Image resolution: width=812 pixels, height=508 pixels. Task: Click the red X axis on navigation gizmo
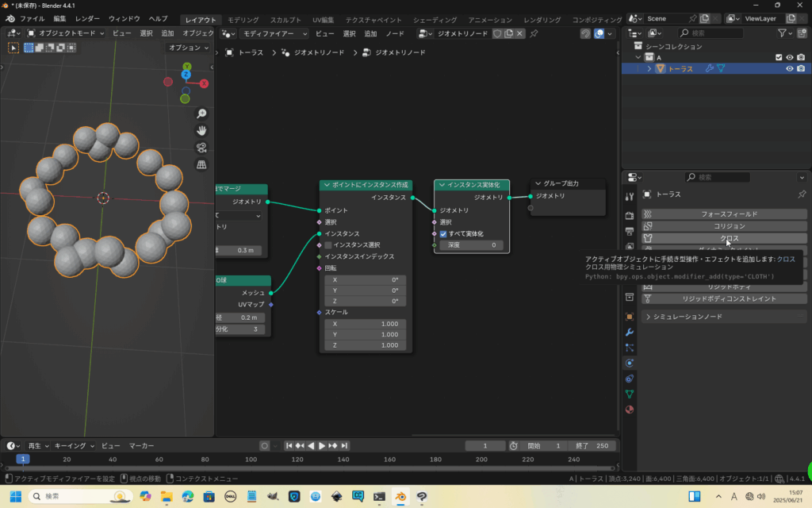tap(204, 83)
